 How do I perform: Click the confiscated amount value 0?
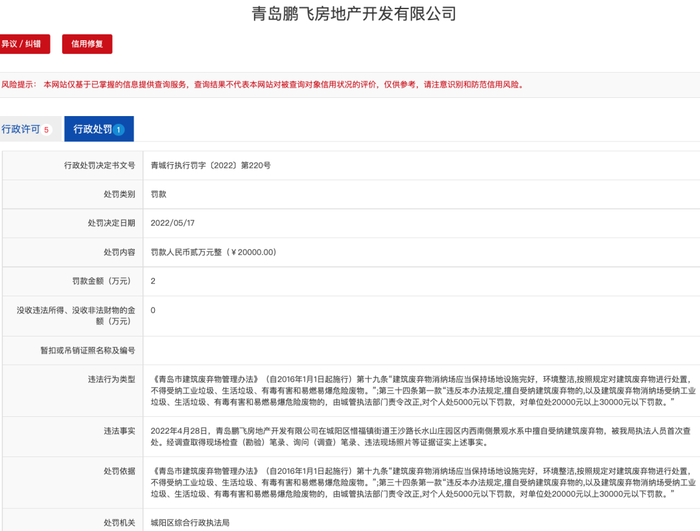153,310
